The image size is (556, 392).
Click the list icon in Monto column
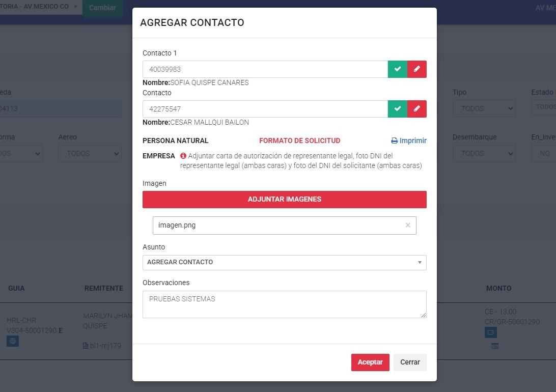coord(495,346)
